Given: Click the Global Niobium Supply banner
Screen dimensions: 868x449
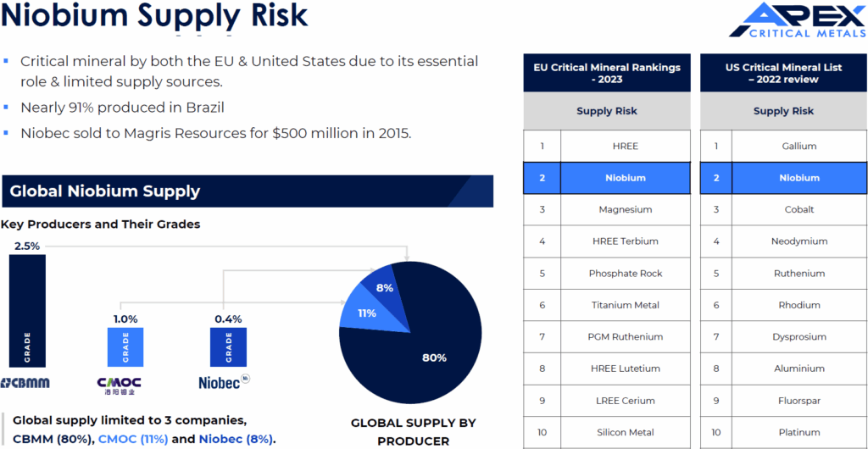Looking at the screenshot, I should 247,191.
